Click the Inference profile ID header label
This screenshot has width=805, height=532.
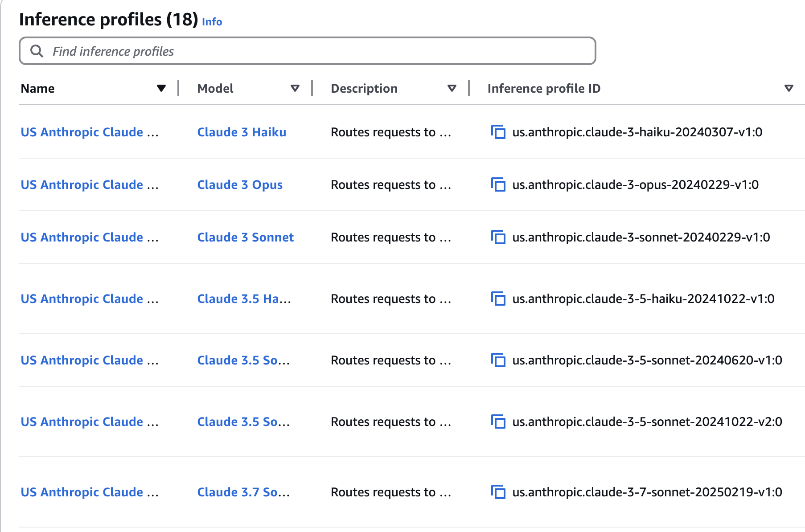544,88
